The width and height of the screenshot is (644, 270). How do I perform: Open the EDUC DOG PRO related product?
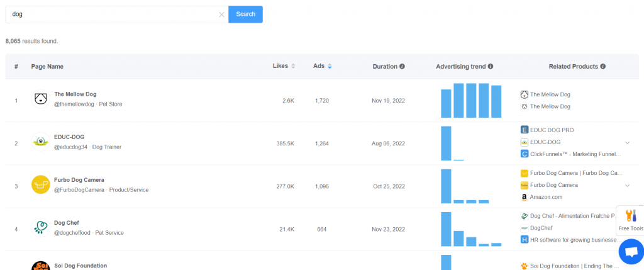tap(547, 130)
